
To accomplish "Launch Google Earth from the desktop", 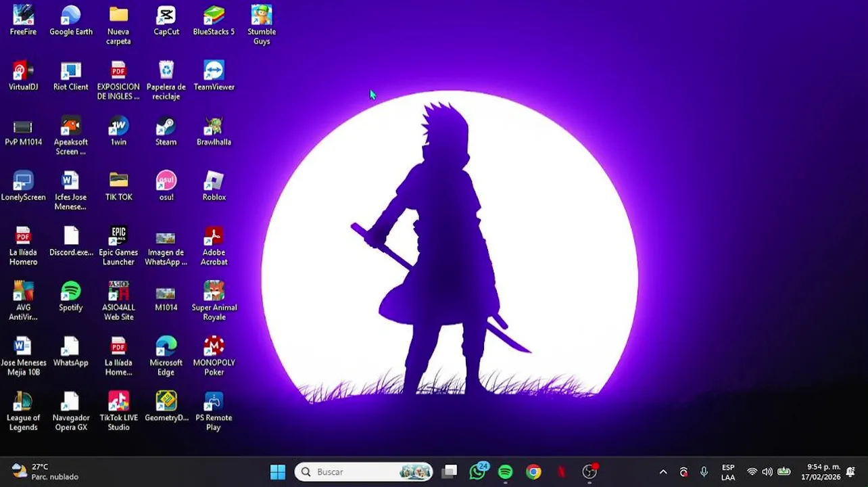I will click(71, 21).
